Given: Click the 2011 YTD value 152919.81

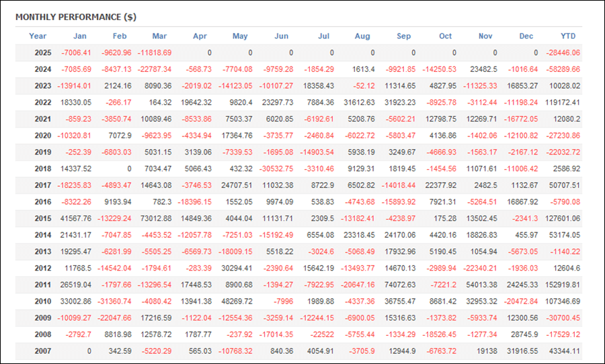Looking at the screenshot, I should point(563,285).
